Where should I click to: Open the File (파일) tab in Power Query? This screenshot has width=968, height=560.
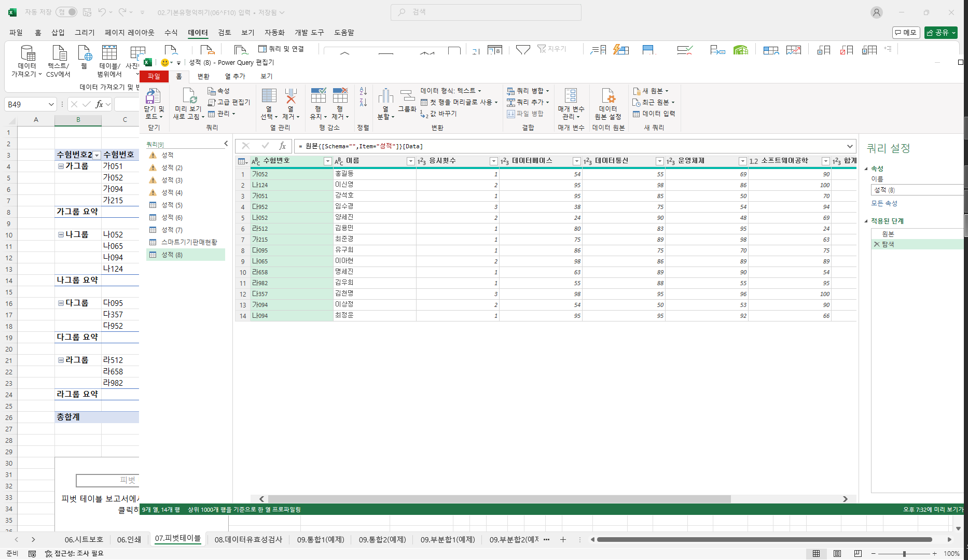coord(154,76)
